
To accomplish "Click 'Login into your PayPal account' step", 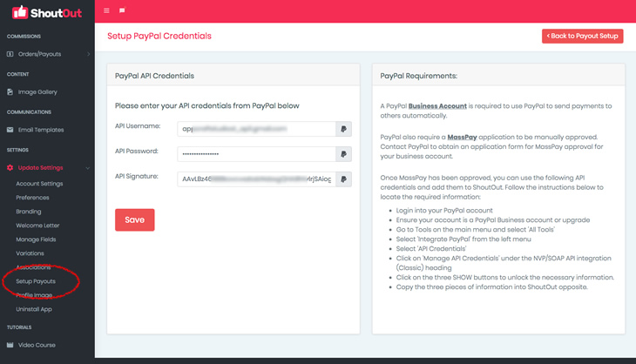I will pos(444,211).
